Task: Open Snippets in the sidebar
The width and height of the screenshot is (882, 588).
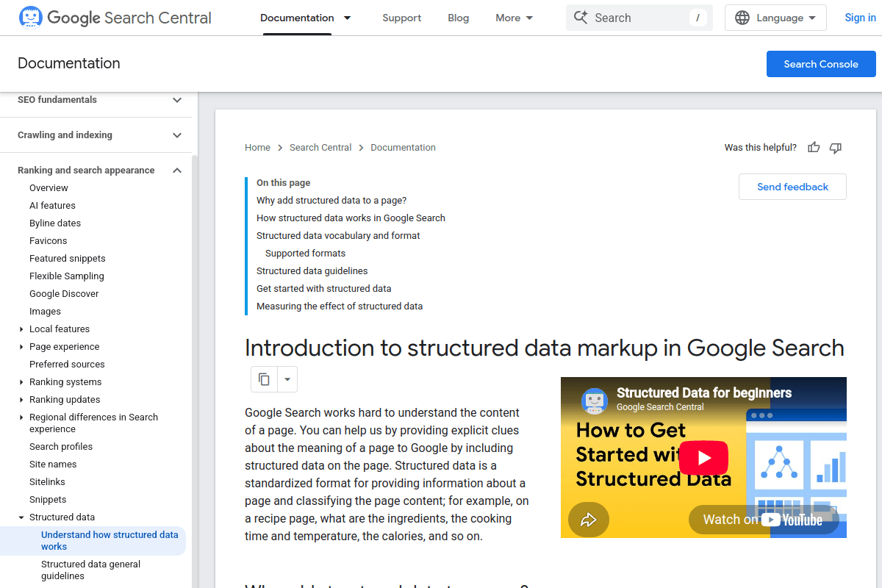Action: (48, 500)
